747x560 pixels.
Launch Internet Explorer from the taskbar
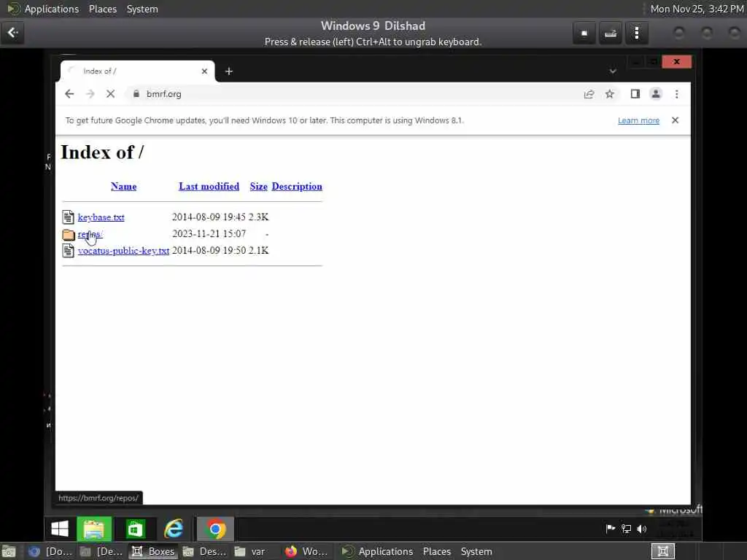pos(174,529)
